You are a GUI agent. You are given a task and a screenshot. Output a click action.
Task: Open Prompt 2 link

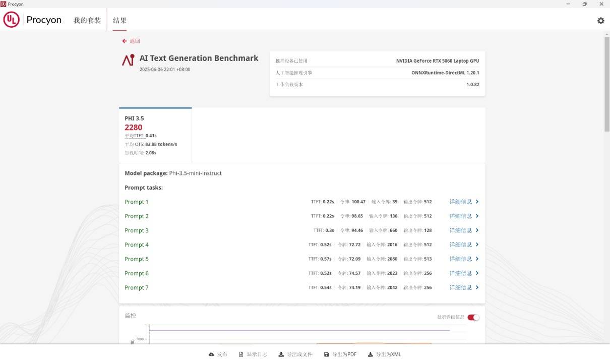coord(137,216)
